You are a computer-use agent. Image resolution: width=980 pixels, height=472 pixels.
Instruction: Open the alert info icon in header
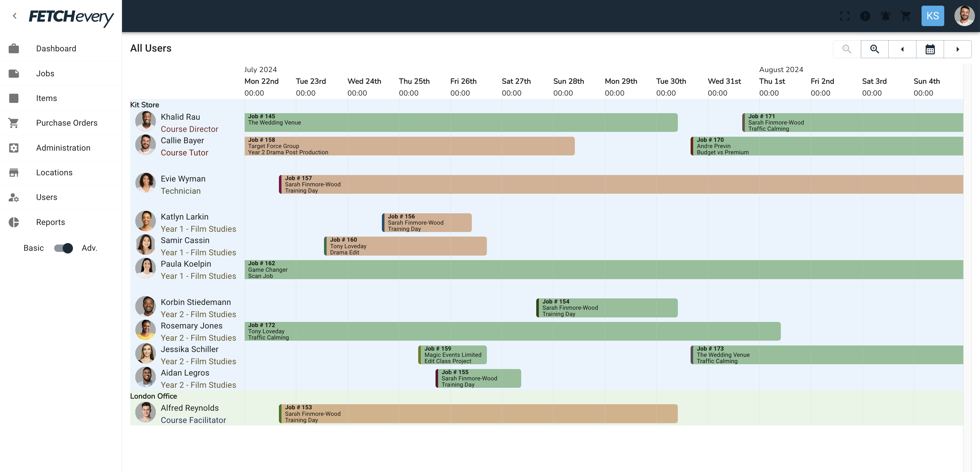coord(865,16)
